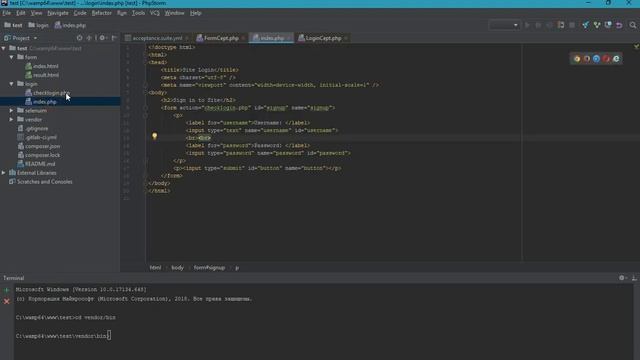Collapse the test root folder arrow
The height and width of the screenshot is (360, 640).
click(4, 48)
